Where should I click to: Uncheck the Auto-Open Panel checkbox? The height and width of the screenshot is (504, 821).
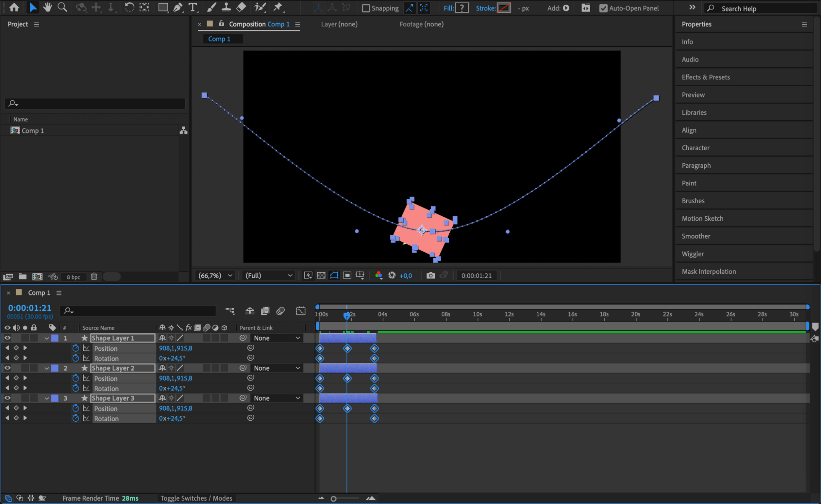[603, 8]
